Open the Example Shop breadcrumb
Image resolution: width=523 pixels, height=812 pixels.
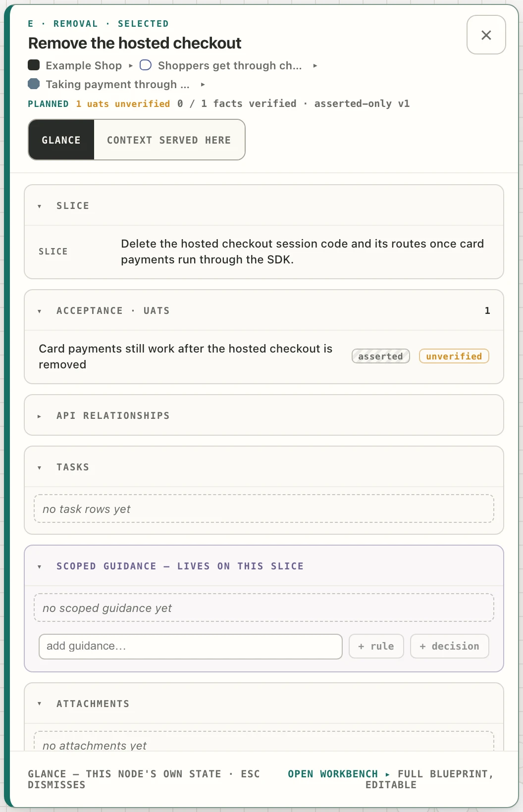click(84, 65)
